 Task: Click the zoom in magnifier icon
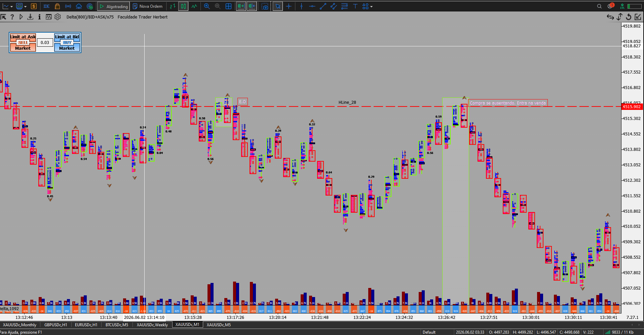[207, 6]
